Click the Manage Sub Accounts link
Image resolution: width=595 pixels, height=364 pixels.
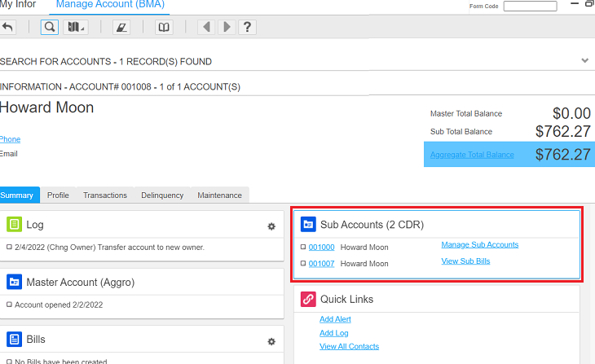click(479, 244)
